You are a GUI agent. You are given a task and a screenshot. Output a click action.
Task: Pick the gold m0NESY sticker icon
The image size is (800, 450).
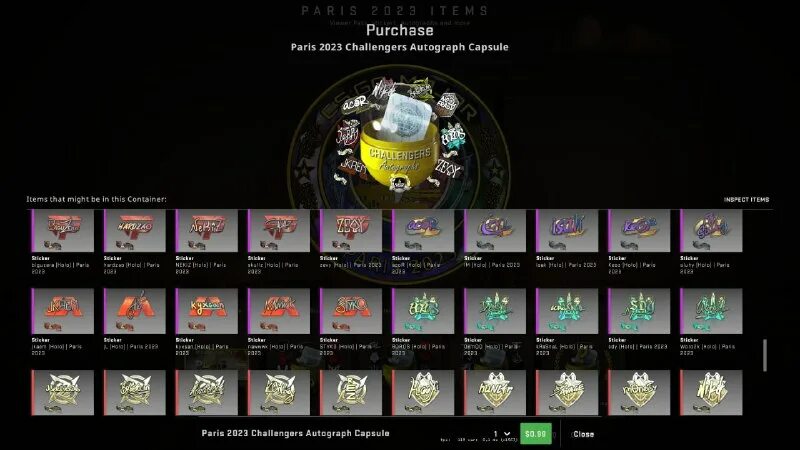pyautogui.click(x=639, y=392)
